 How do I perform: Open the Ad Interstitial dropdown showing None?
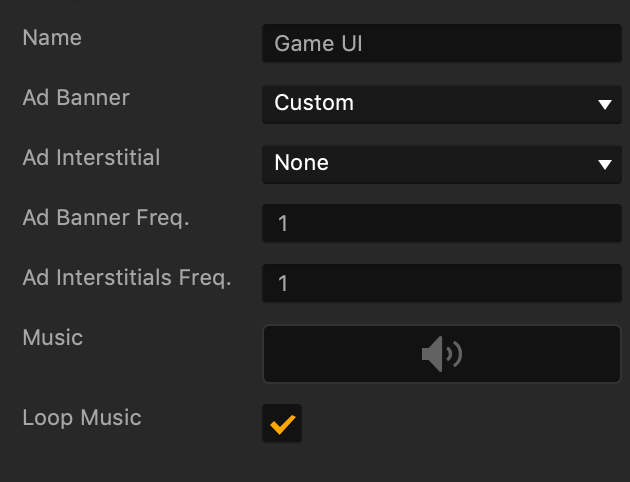coord(441,163)
